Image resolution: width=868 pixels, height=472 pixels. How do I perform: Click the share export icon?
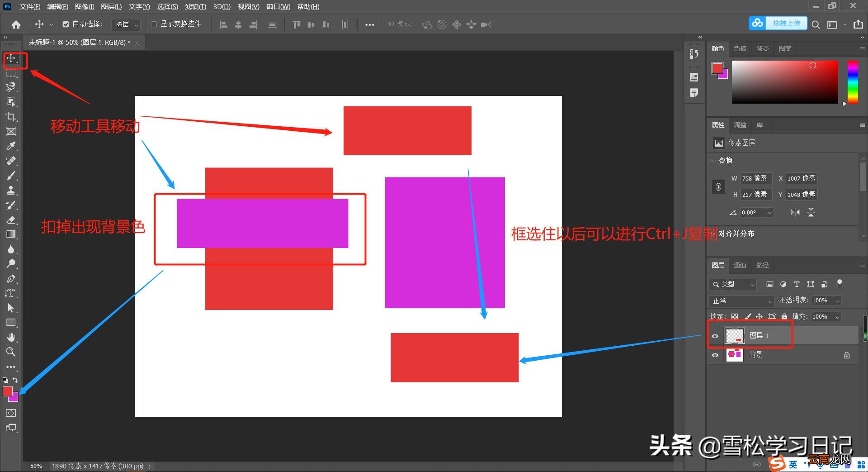[x=858, y=24]
